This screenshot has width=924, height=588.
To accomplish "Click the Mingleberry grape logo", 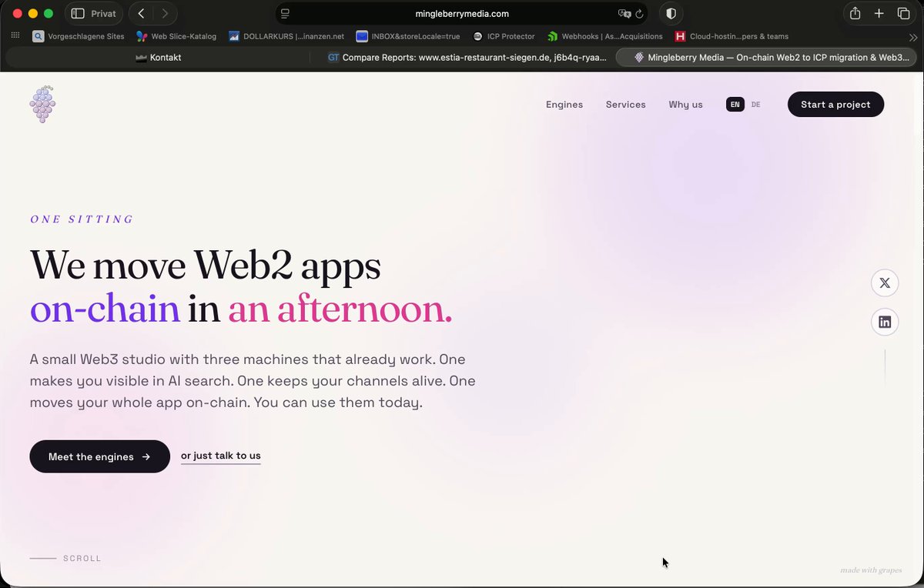I will [x=42, y=104].
